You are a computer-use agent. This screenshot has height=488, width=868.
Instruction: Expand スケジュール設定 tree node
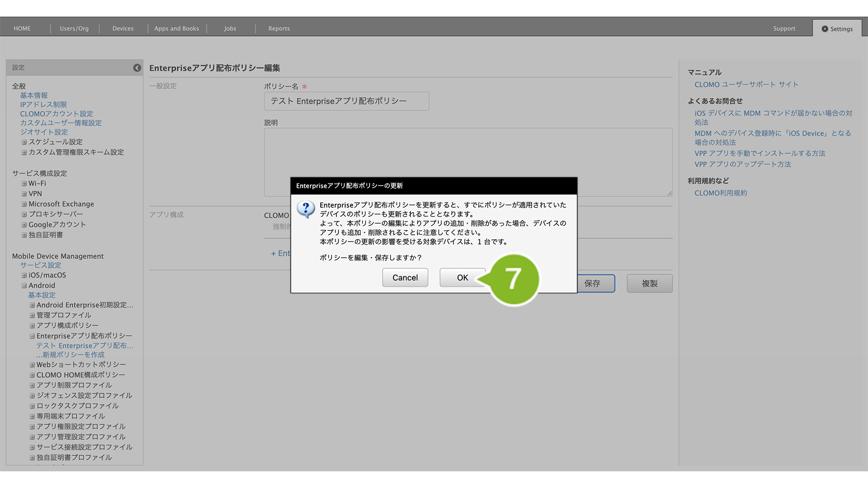[x=24, y=142]
